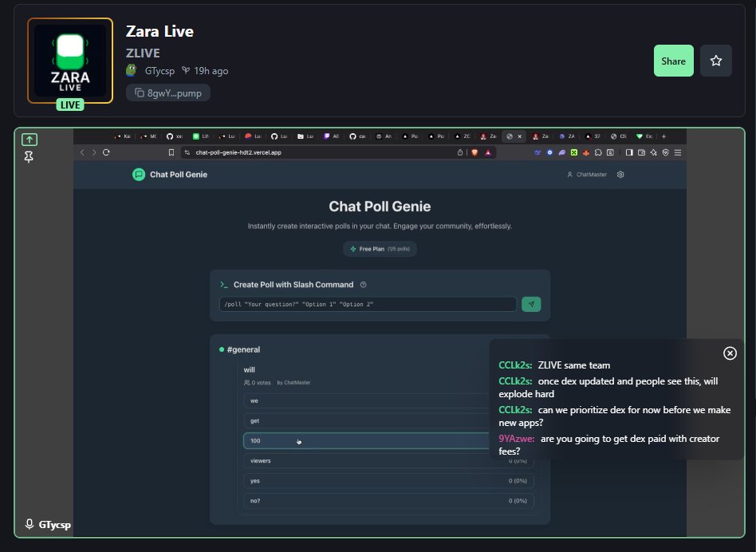Click the Zara Live token avatar image

coord(70,61)
